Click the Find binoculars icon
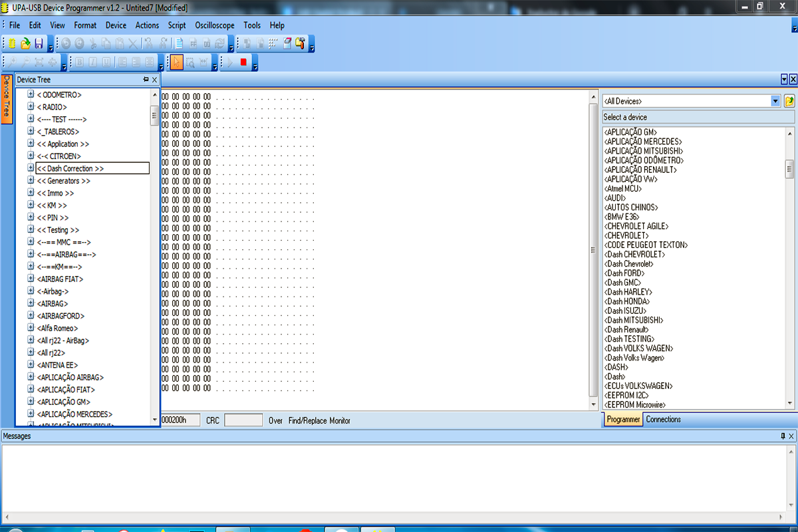798x532 pixels. tap(148, 44)
